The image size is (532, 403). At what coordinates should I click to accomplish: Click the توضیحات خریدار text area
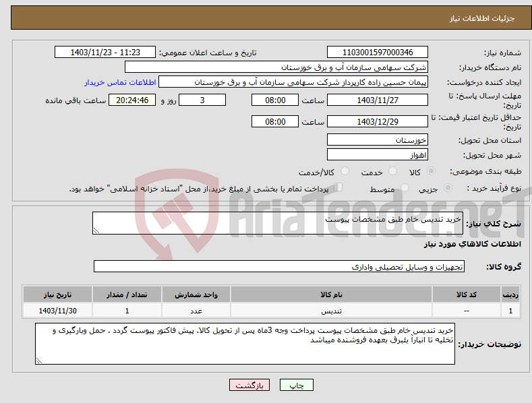(245, 344)
